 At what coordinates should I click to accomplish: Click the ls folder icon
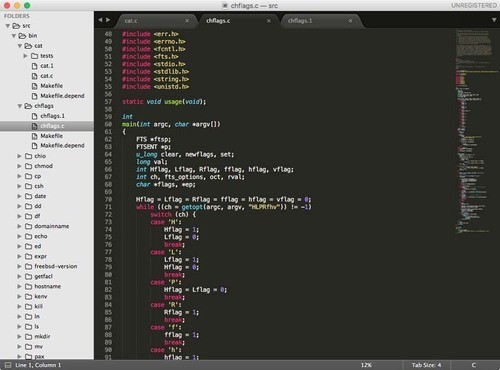(29, 326)
